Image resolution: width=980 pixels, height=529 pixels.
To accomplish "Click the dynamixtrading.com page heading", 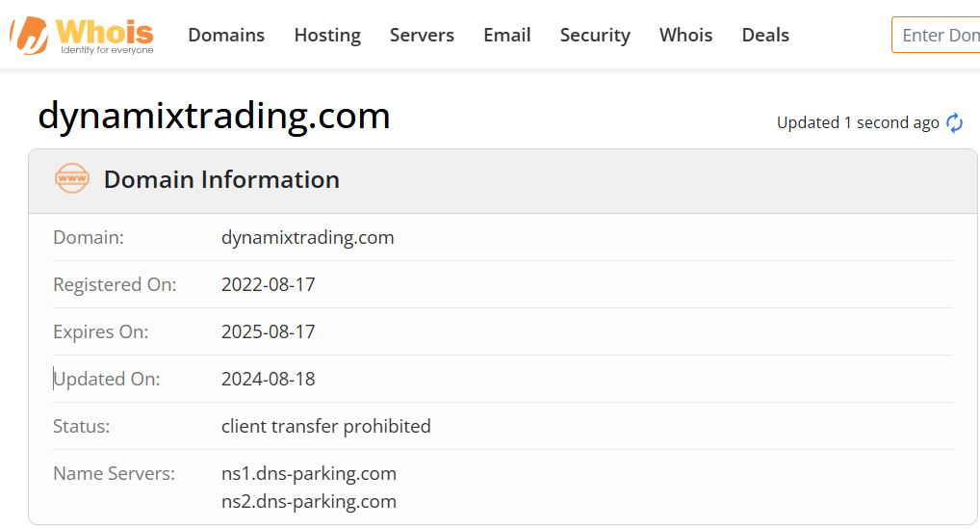I will click(214, 116).
